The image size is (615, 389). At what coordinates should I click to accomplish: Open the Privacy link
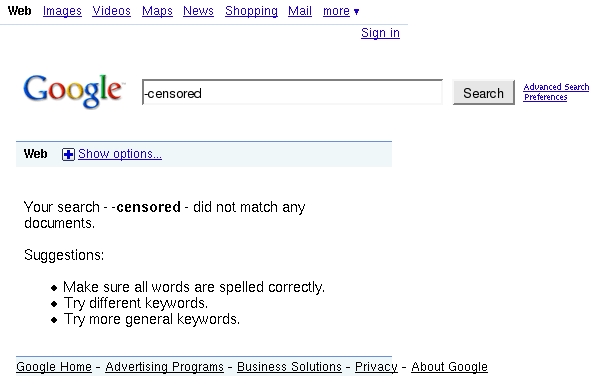(x=376, y=367)
